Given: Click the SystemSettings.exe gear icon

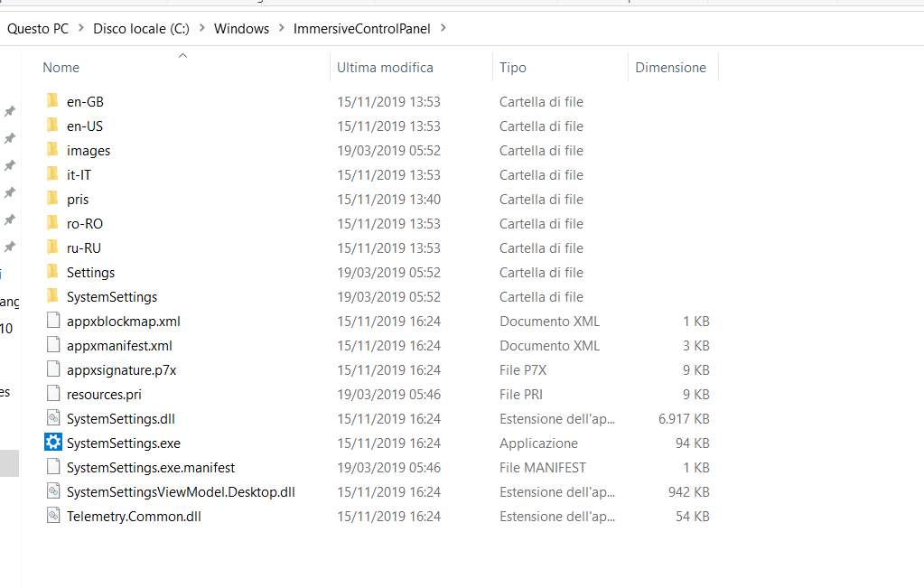Looking at the screenshot, I should [53, 443].
